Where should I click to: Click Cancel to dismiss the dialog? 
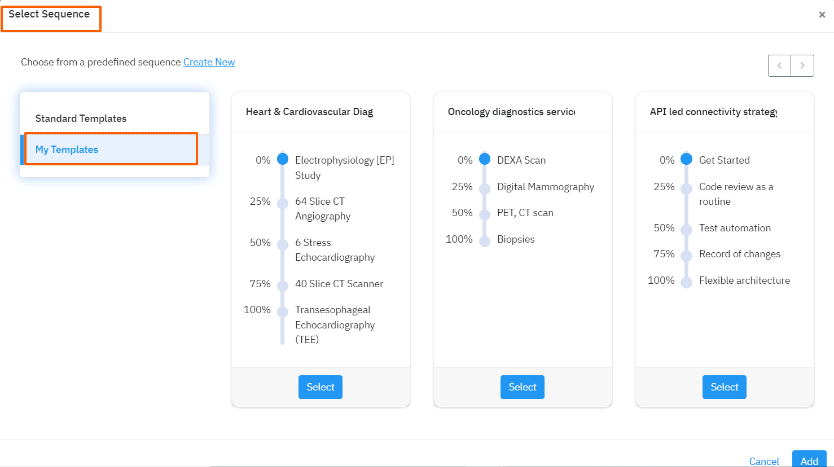point(764,461)
